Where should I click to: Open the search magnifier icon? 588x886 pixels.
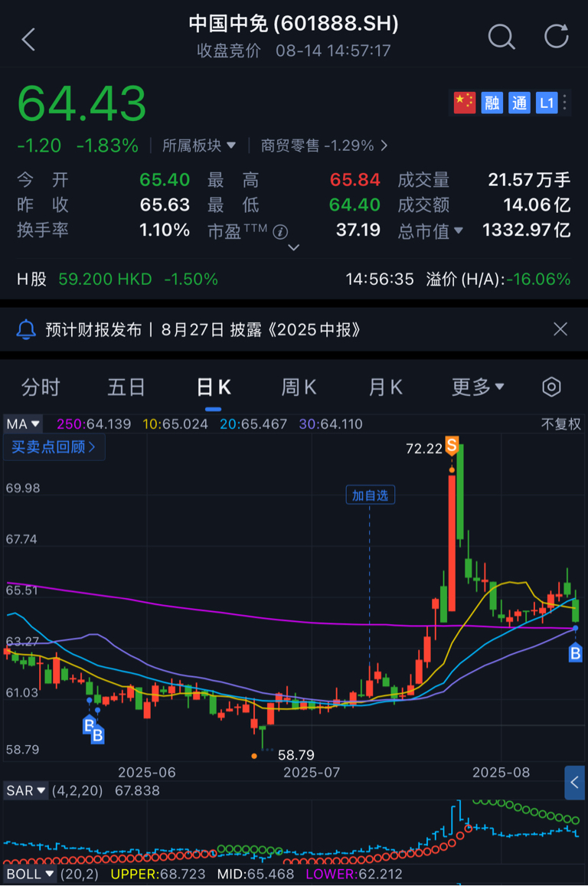point(501,38)
